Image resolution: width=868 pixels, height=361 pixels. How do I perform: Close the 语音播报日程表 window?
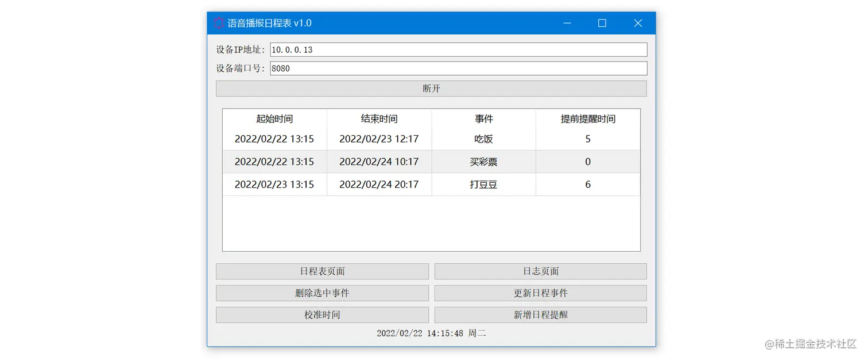638,23
